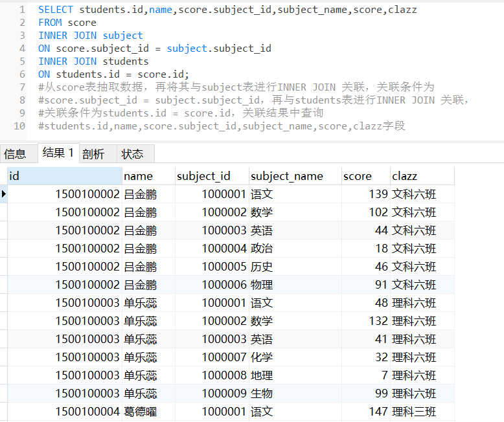
Task: Select subject_name cell 地理
Action: point(295,375)
